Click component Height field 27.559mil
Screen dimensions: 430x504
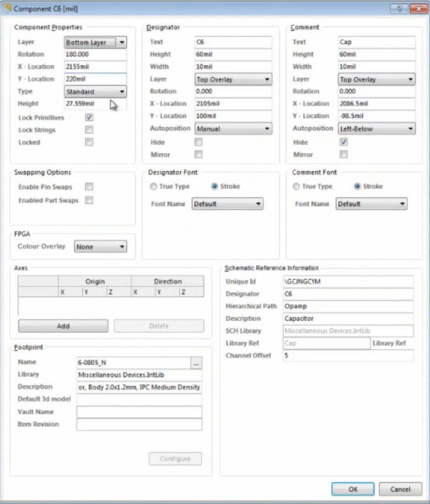pyautogui.click(x=95, y=104)
